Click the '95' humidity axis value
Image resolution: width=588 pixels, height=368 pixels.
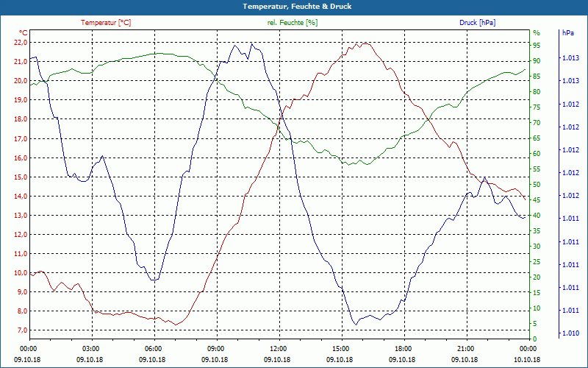[537, 46]
